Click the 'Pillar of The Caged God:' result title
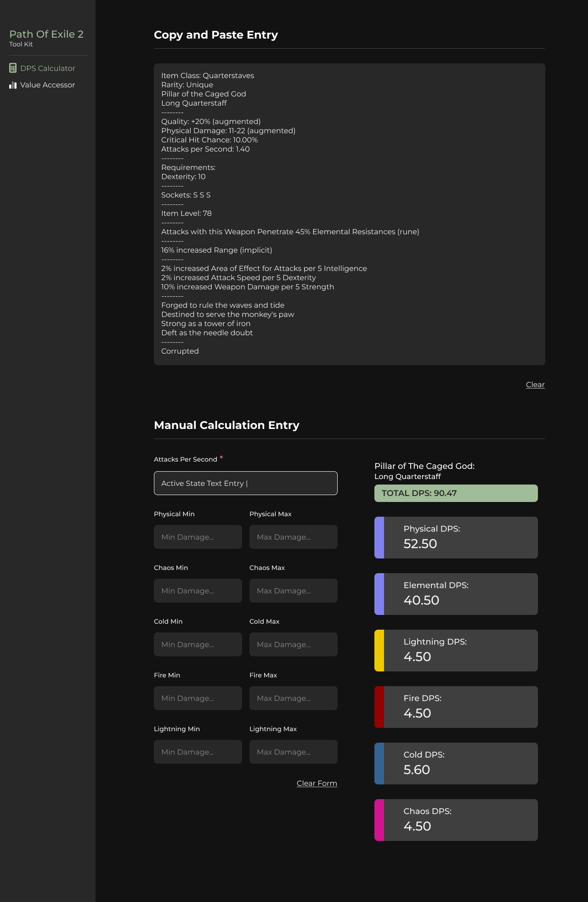Screen dimensions: 588x902 [x=424, y=466]
